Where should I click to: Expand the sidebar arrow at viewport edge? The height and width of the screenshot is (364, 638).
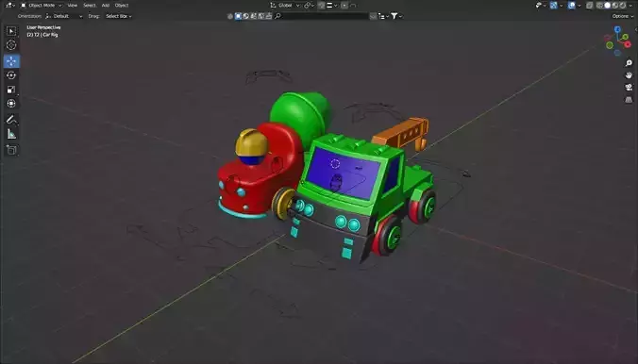point(636,29)
